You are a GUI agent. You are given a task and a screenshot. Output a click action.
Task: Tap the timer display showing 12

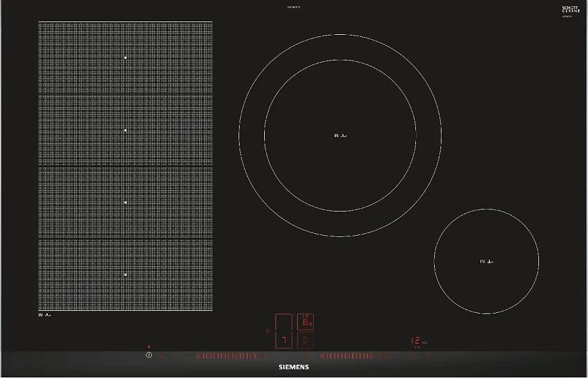[417, 341]
